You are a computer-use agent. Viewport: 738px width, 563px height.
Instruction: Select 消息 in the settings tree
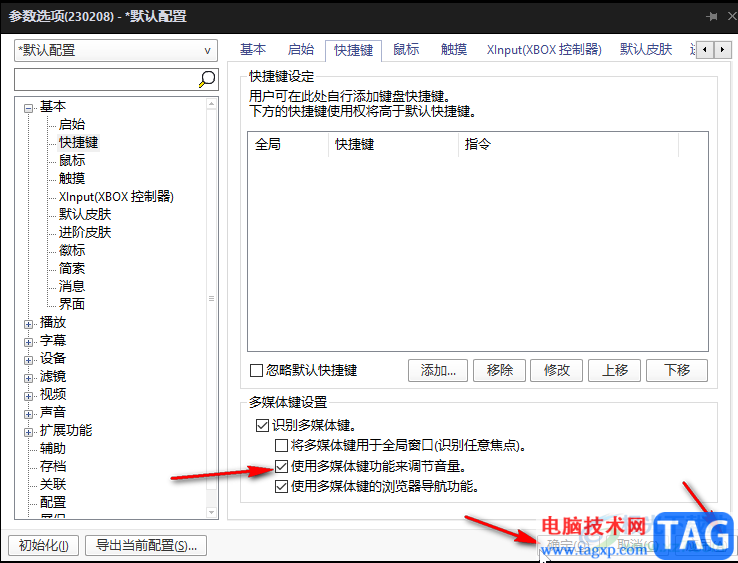pyautogui.click(x=72, y=286)
